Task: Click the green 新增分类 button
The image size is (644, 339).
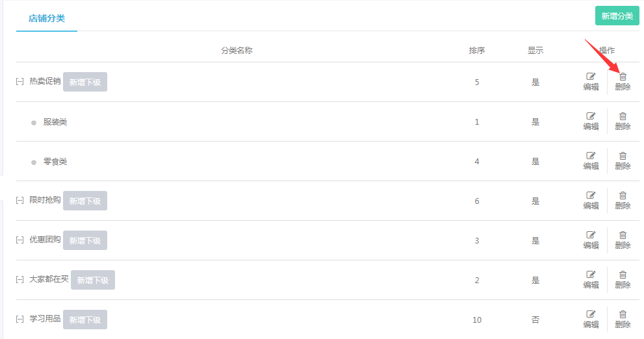Action: (617, 16)
